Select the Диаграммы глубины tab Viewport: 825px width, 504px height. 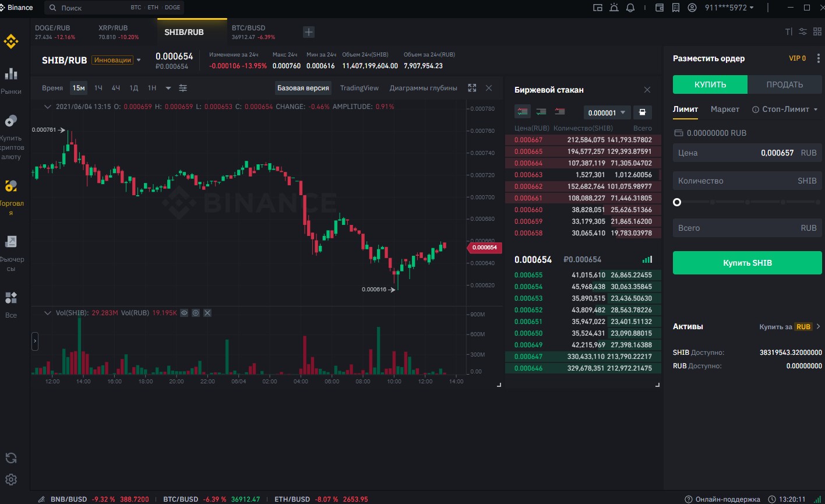424,88
